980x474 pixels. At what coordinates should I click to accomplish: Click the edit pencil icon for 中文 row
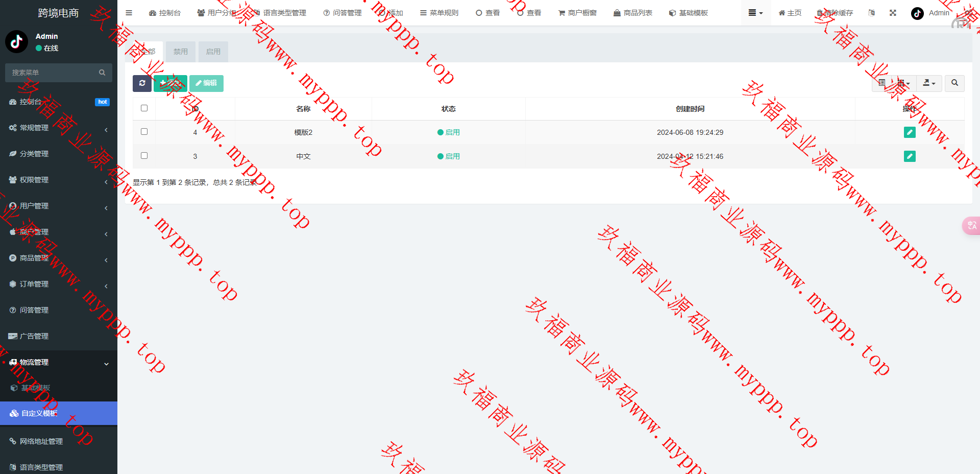coord(909,156)
